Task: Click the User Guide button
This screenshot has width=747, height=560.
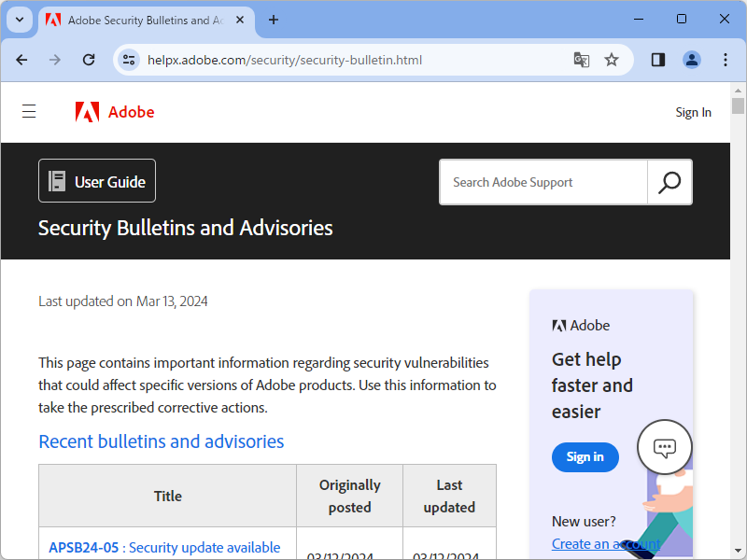Action: (97, 181)
